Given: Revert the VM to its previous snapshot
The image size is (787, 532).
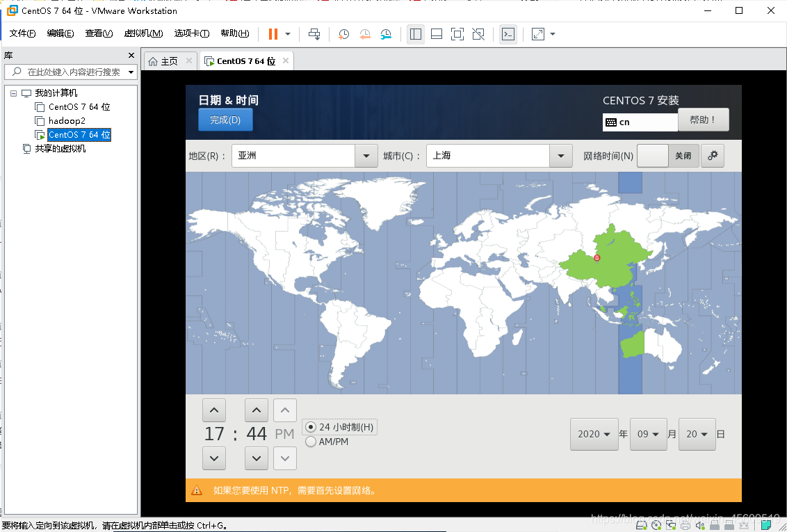Looking at the screenshot, I should (365, 34).
